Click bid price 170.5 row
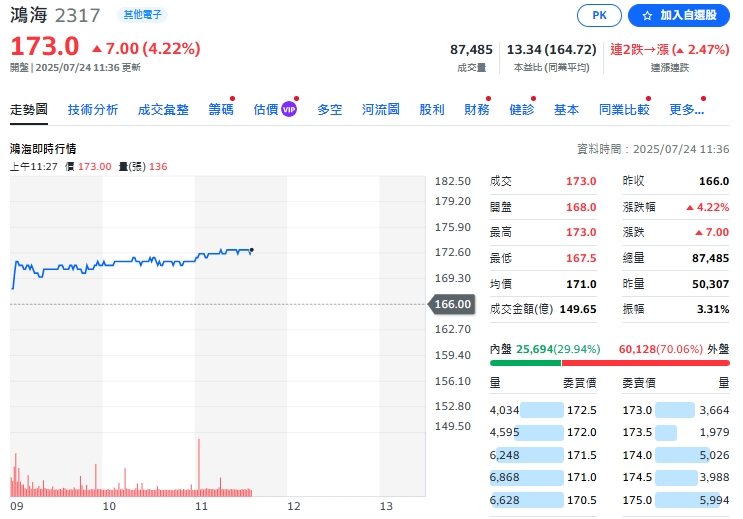 (x=543, y=500)
